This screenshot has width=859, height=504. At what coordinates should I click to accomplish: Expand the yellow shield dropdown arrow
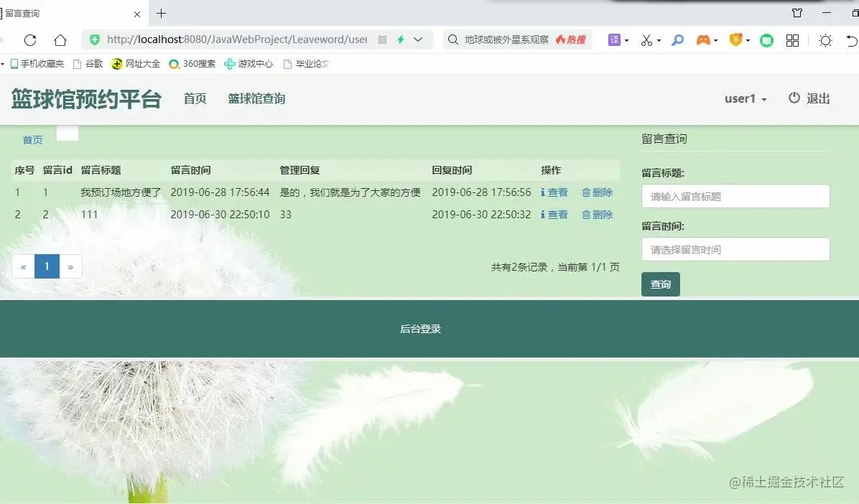[x=748, y=40]
